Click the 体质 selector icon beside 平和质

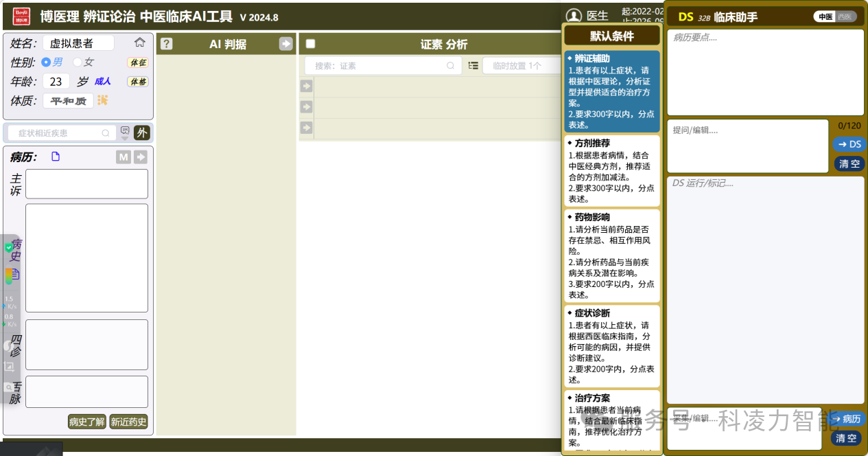click(x=103, y=100)
